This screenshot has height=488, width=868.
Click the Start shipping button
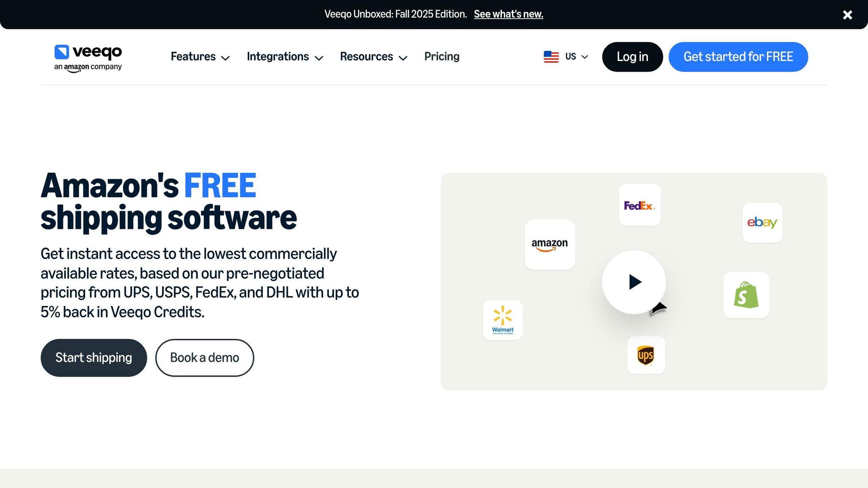tap(94, 358)
